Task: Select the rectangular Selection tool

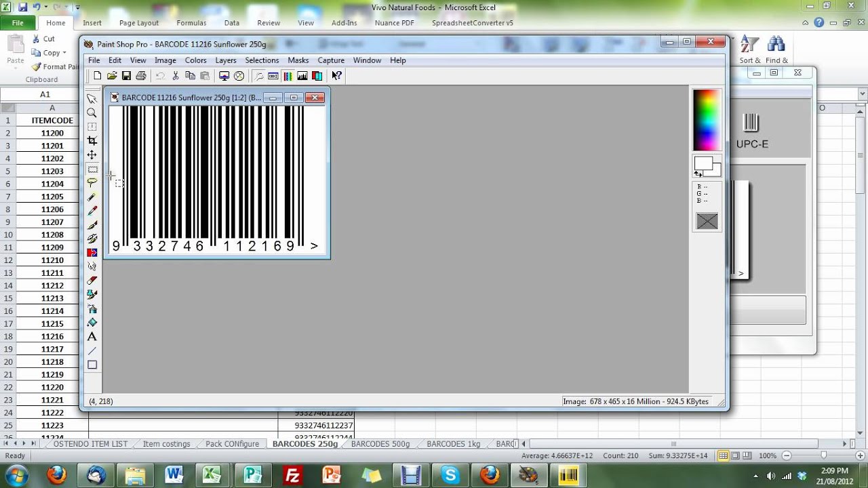Action: [x=92, y=169]
